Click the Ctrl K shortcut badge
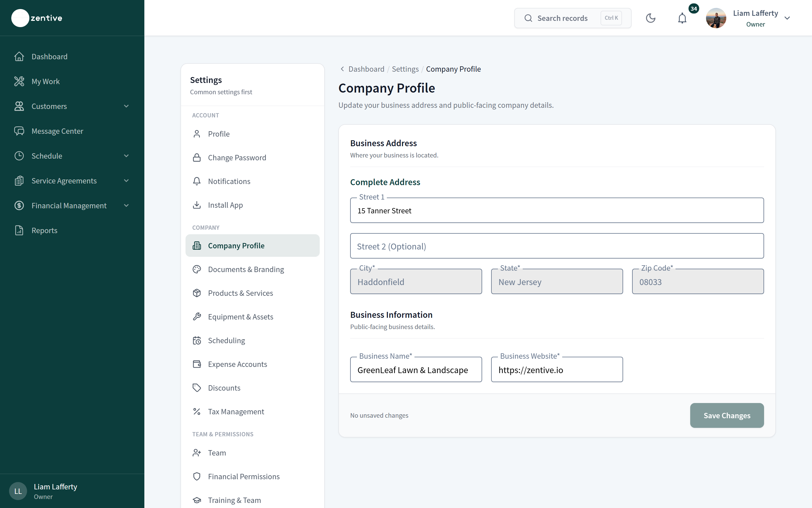Screen dimensions: 812x508 (611, 18)
